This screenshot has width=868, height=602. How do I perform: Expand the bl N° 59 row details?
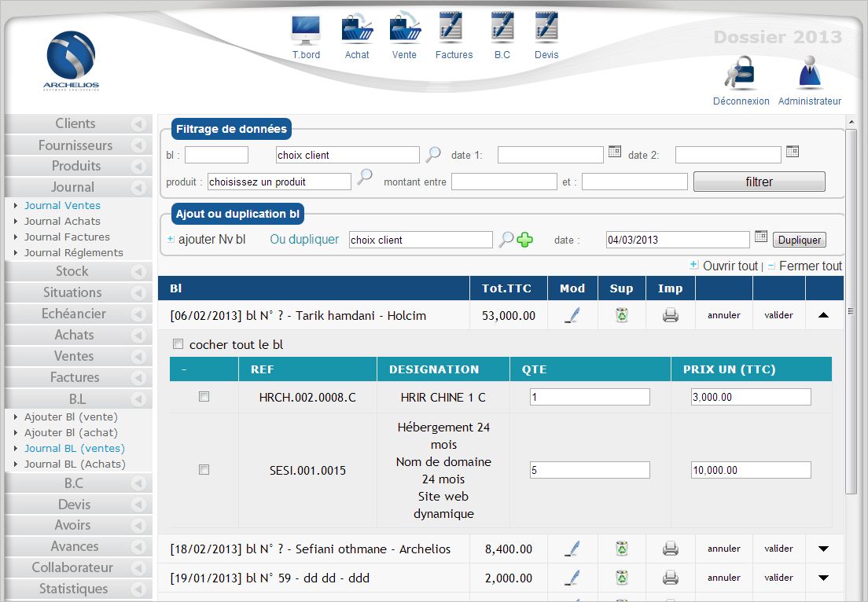(x=823, y=578)
